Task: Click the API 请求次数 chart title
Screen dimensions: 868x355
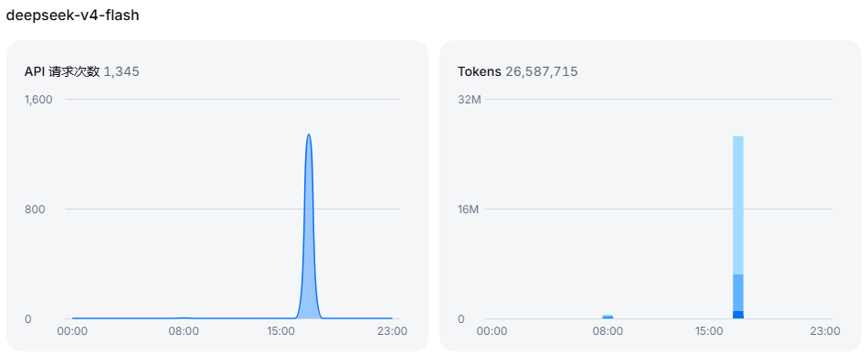Action: (x=62, y=71)
